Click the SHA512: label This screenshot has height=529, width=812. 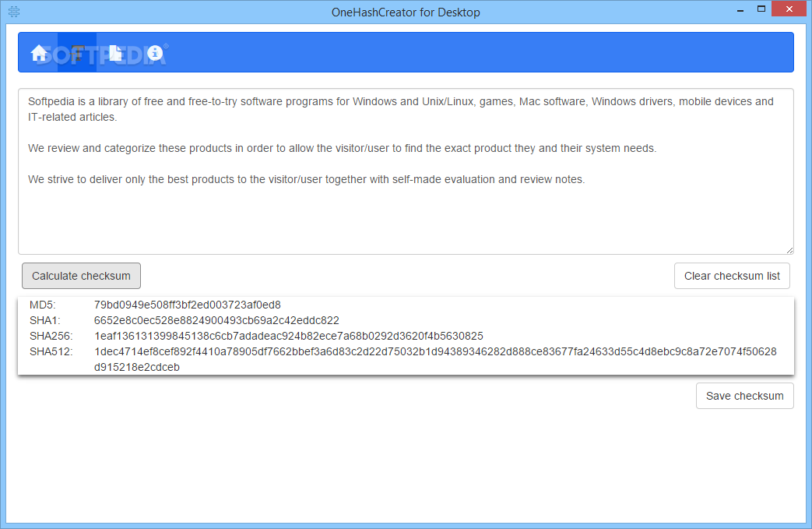[x=51, y=351]
